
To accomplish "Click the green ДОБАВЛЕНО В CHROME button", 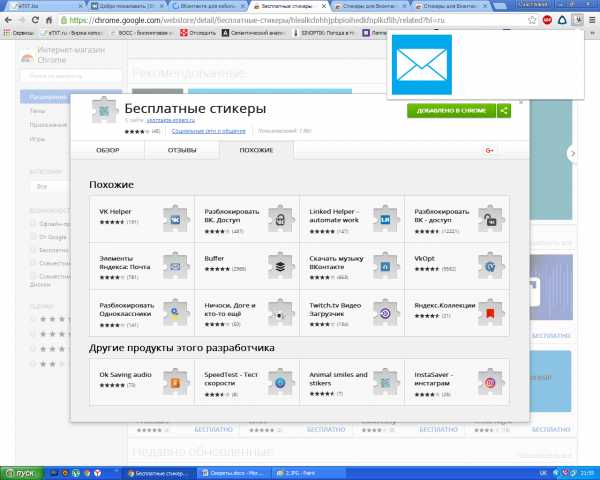I will 452,111.
